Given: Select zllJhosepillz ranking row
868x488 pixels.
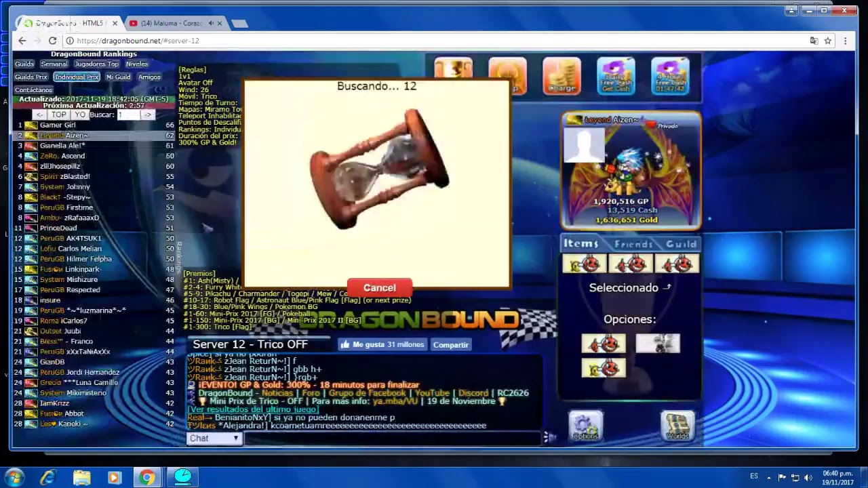Looking at the screenshot, I should (x=95, y=166).
